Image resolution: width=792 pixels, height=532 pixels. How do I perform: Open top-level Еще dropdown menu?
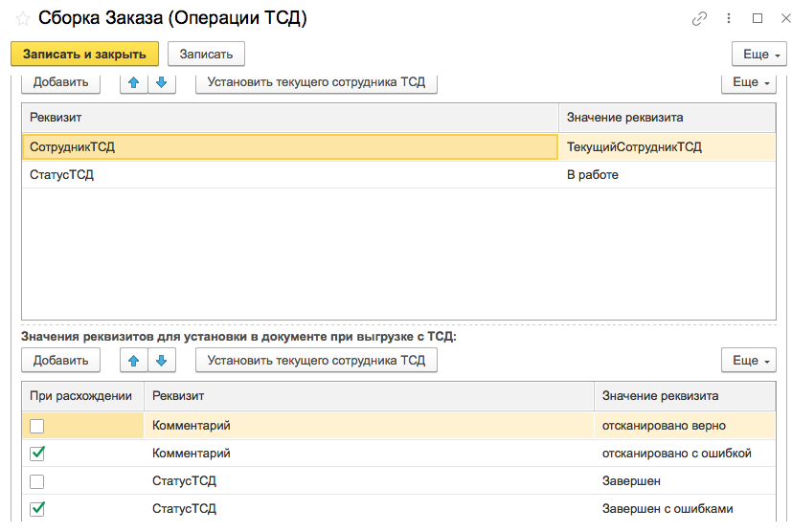(x=759, y=54)
